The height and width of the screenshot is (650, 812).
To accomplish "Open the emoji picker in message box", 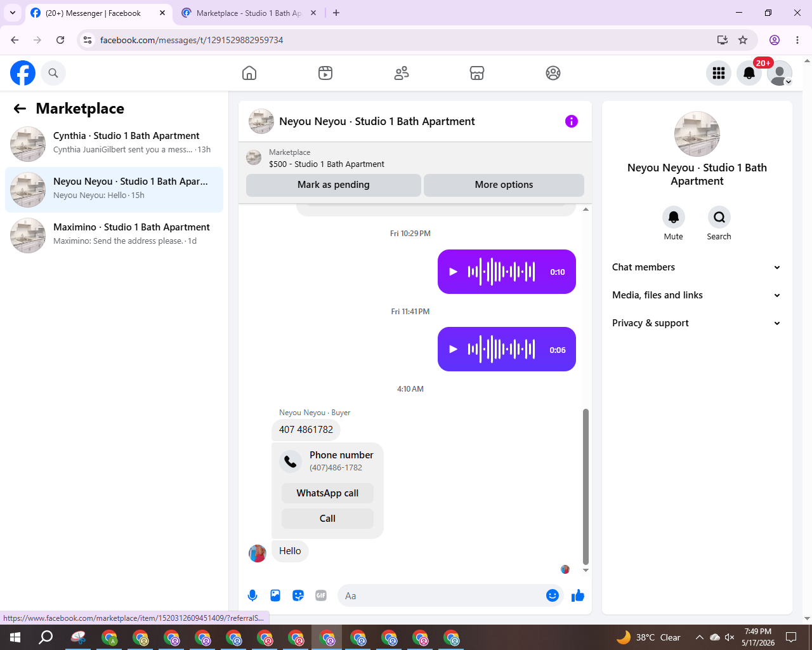I will pos(553,595).
